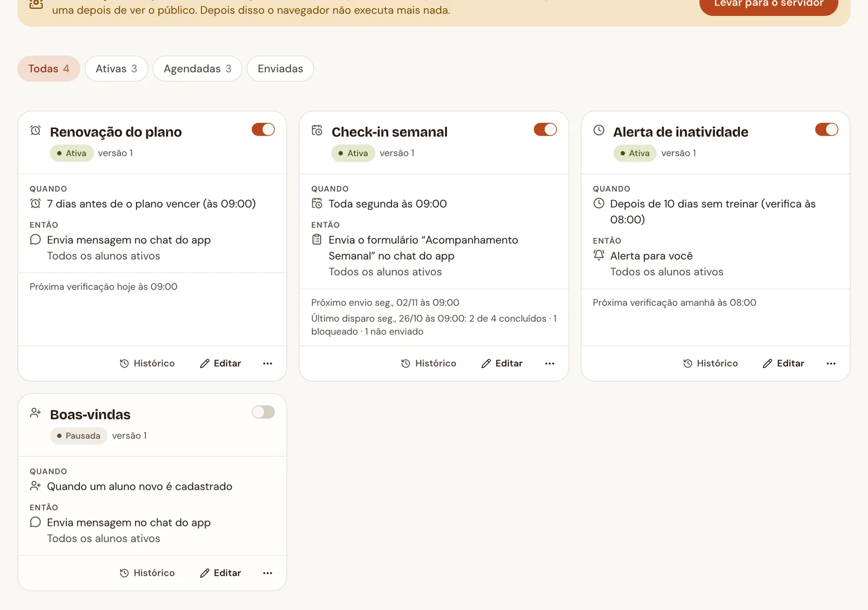Click user-plus icon next to Quando um aluno novo

click(x=35, y=486)
